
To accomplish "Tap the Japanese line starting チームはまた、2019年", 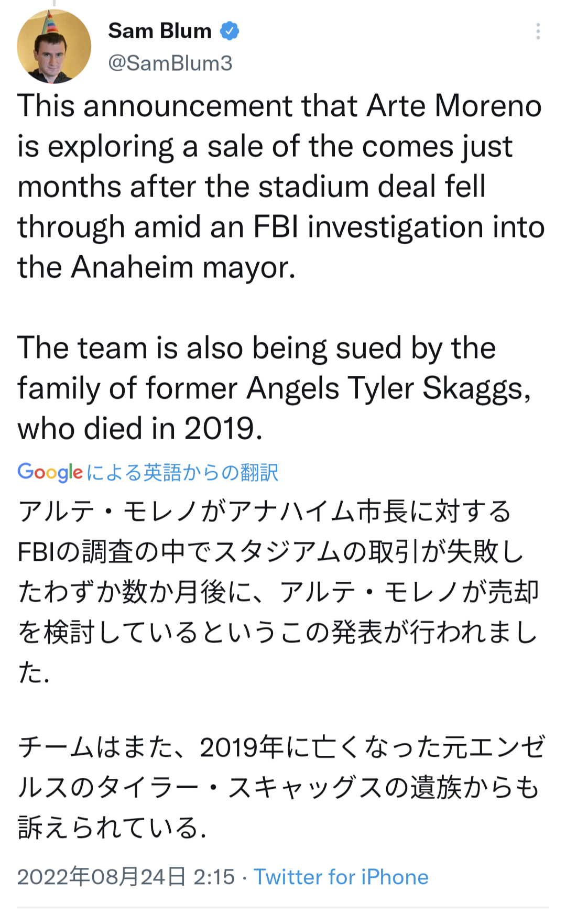I will pos(282,747).
